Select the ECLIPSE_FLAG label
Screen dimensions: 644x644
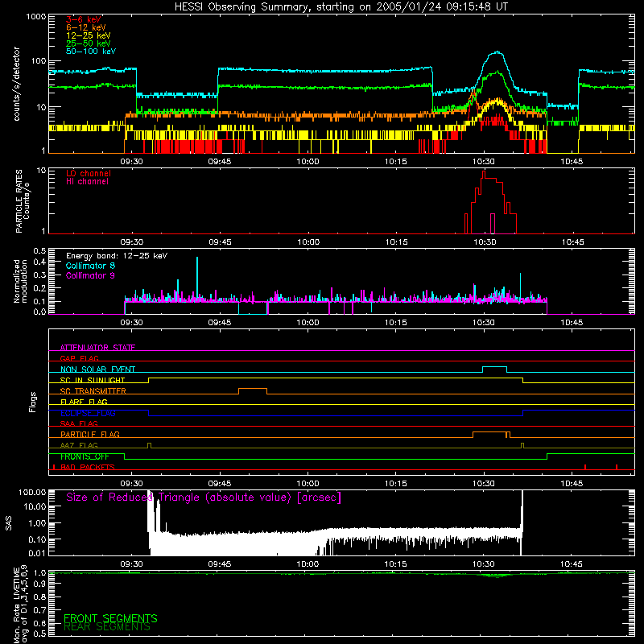click(88, 413)
